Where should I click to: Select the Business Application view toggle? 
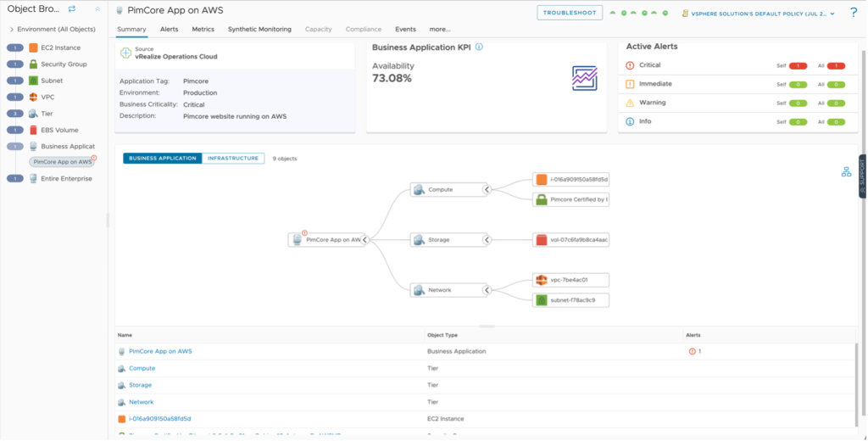tap(163, 158)
